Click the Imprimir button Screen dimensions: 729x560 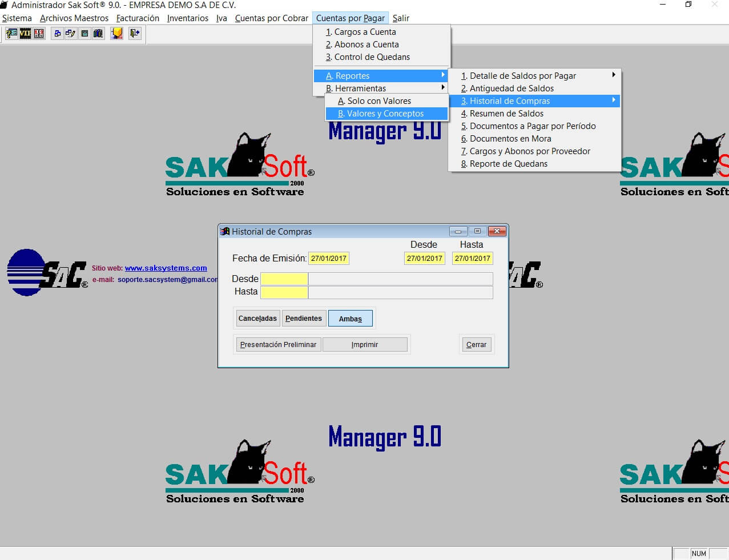[365, 345]
